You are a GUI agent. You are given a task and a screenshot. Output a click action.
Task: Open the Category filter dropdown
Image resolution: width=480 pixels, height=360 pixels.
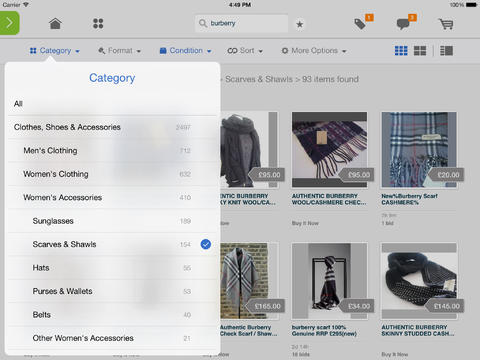coord(55,51)
